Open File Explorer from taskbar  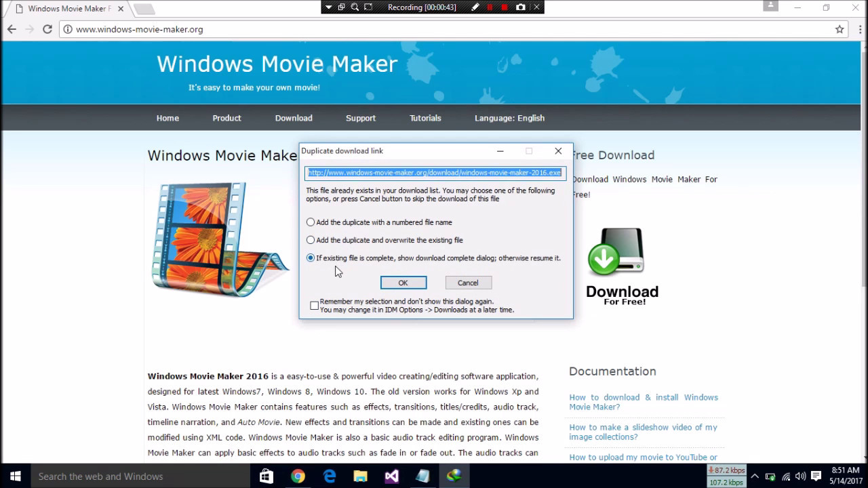click(360, 476)
